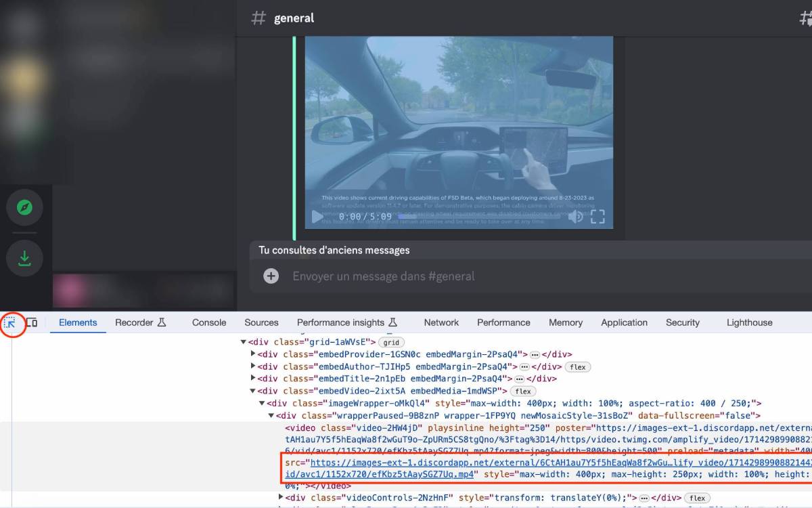Switch to the Console tab
The width and height of the screenshot is (812, 508).
pyautogui.click(x=209, y=322)
